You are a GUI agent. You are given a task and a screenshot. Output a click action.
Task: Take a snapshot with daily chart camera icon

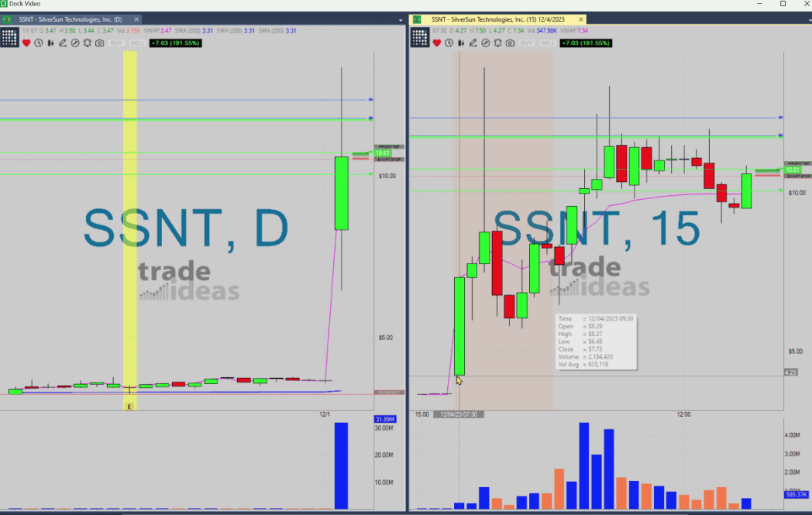coord(99,43)
